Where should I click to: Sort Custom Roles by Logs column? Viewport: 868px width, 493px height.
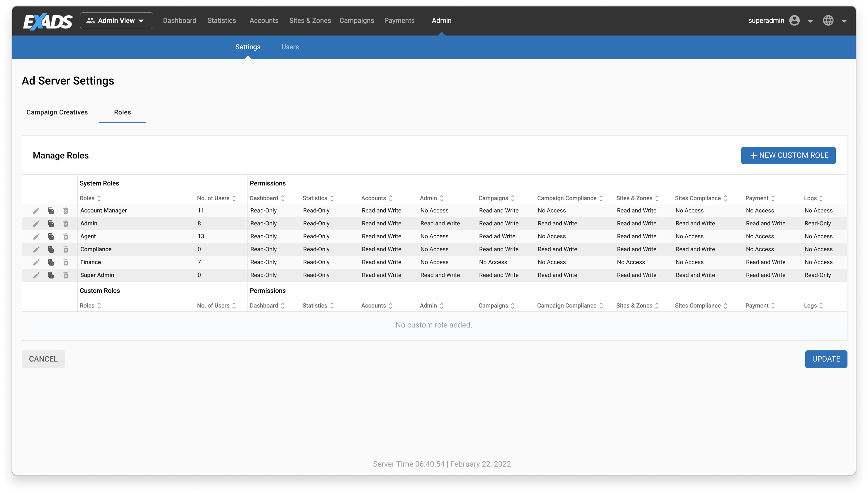(821, 305)
